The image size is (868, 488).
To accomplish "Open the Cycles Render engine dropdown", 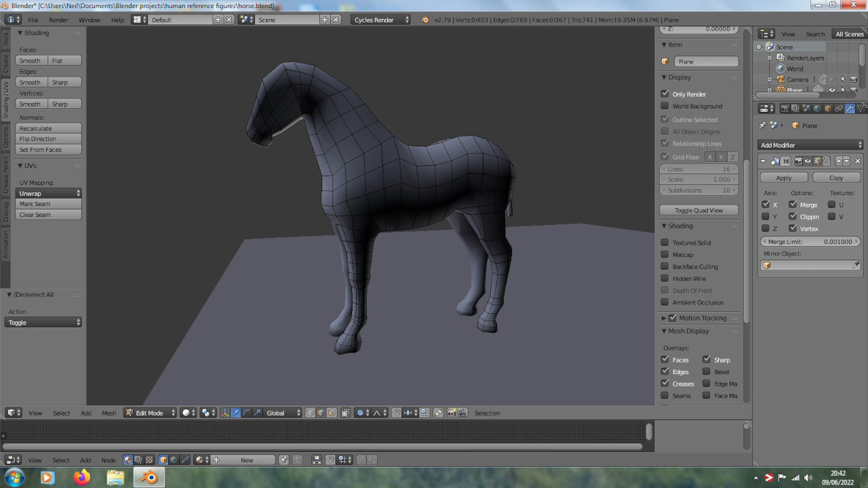I will [x=380, y=20].
